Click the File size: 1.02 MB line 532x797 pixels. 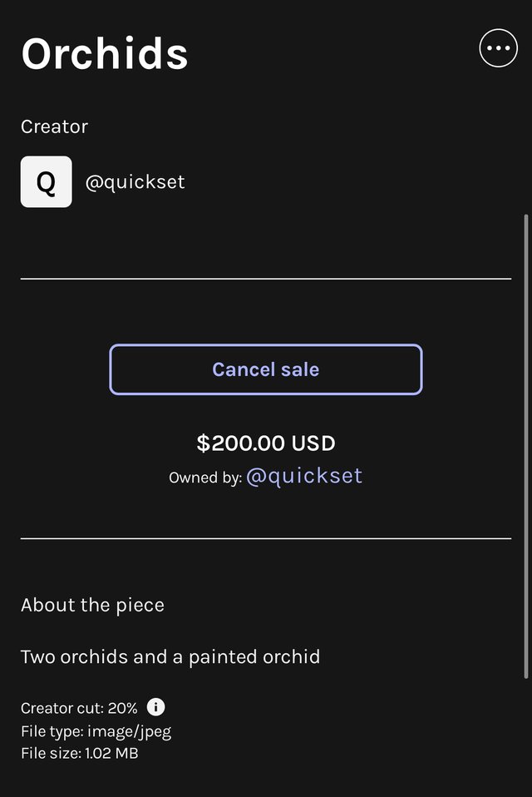pos(80,753)
